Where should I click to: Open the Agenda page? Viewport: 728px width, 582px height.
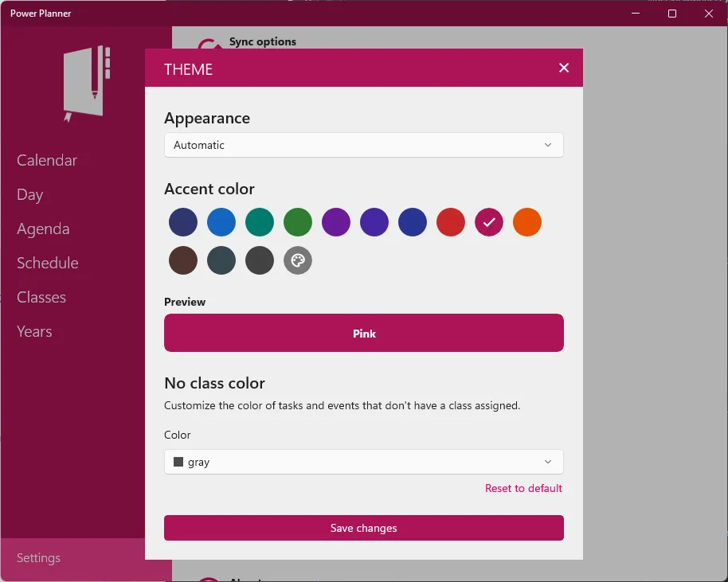[43, 229]
